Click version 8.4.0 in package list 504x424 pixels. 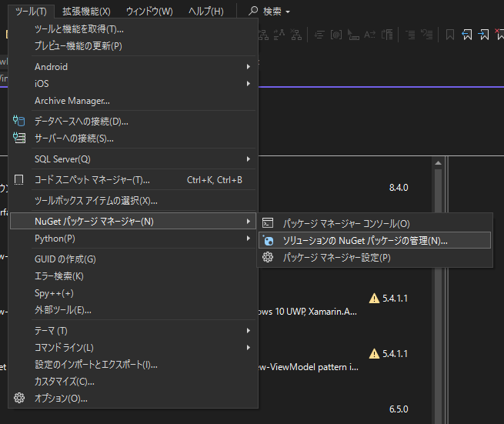399,188
